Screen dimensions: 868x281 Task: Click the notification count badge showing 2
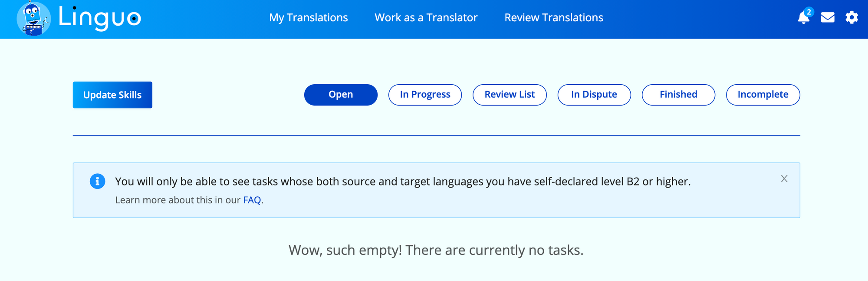[809, 12]
